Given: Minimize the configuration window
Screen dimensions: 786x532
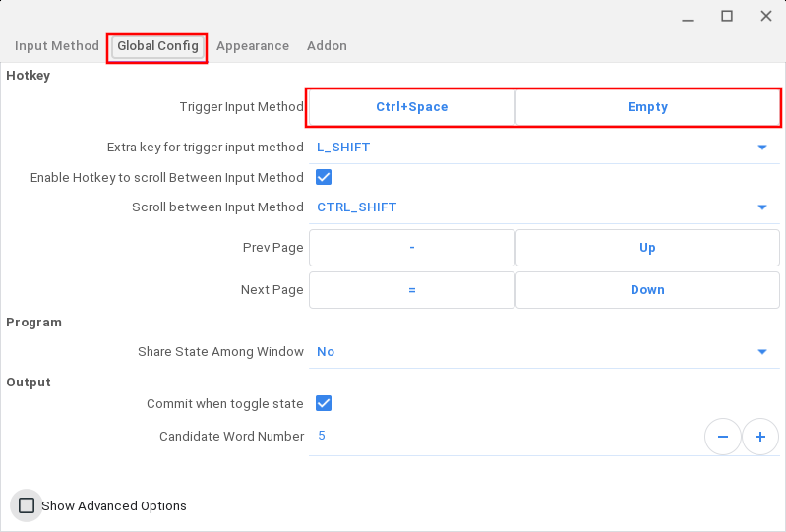Looking at the screenshot, I should tap(688, 16).
